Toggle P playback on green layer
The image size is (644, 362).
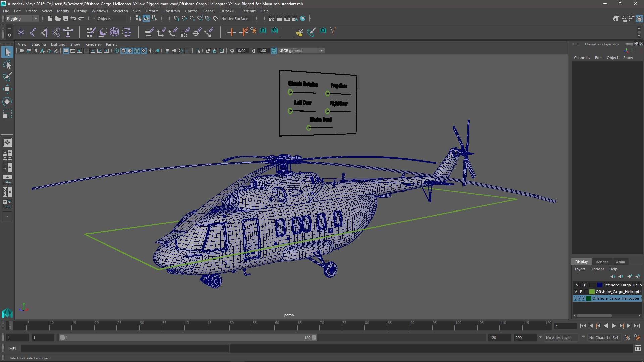(581, 292)
